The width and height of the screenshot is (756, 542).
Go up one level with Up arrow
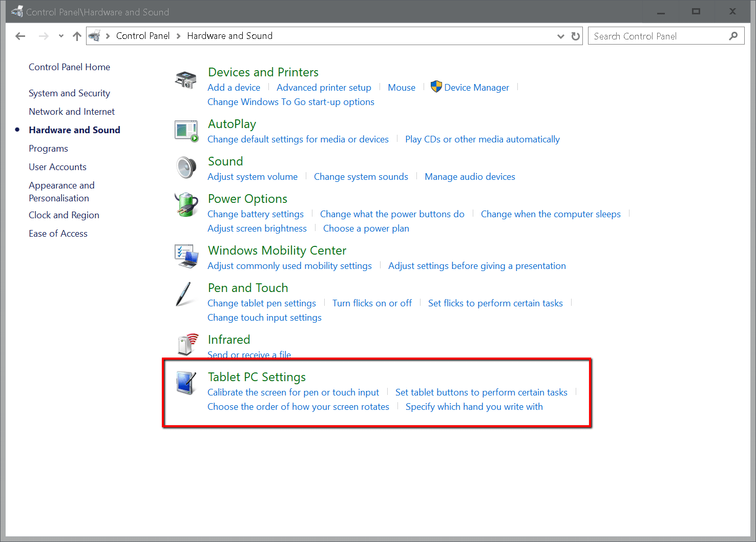point(77,36)
